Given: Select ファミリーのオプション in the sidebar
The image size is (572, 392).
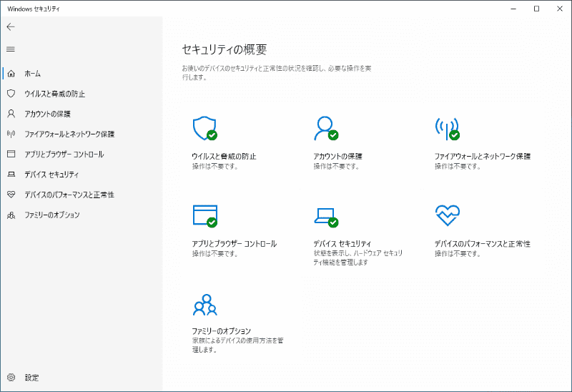Looking at the screenshot, I should click(x=52, y=215).
